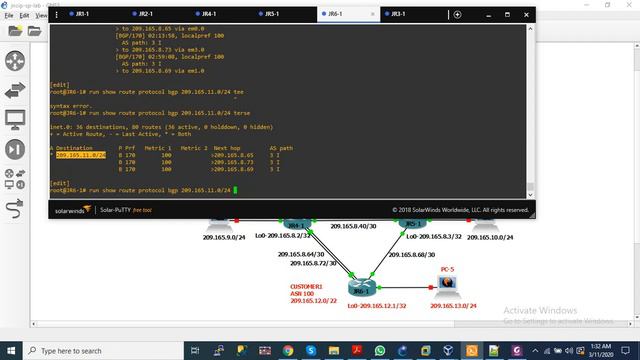Click the 209.165.8.68/30 link label
This screenshot has height=360, width=640.
click(411, 255)
